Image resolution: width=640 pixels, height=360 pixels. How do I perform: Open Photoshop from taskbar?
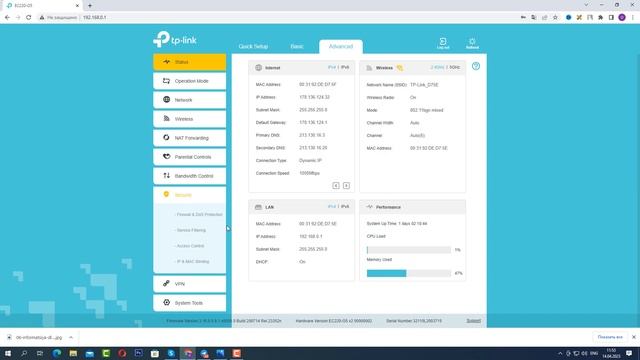pos(138,353)
